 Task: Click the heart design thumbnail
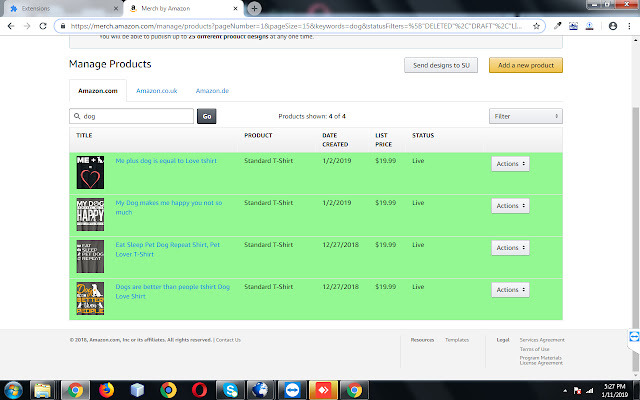(x=90, y=172)
